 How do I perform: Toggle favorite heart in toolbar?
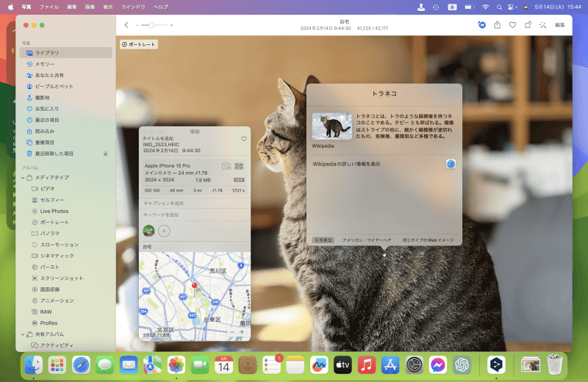(x=512, y=25)
